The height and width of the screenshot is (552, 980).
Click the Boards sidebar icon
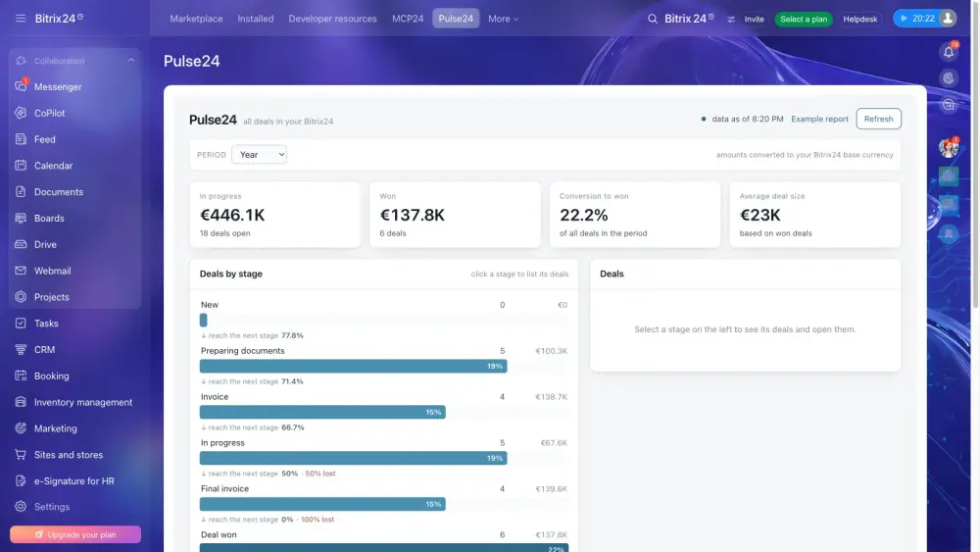(x=21, y=218)
